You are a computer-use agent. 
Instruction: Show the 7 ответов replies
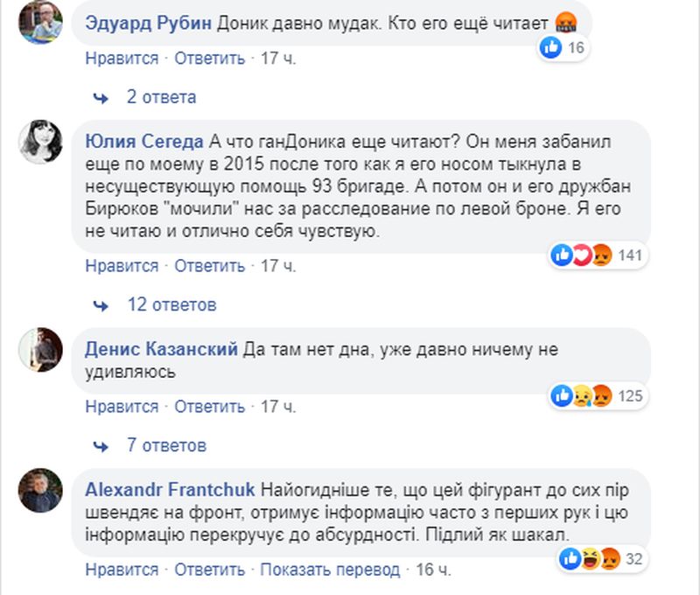coord(165,445)
